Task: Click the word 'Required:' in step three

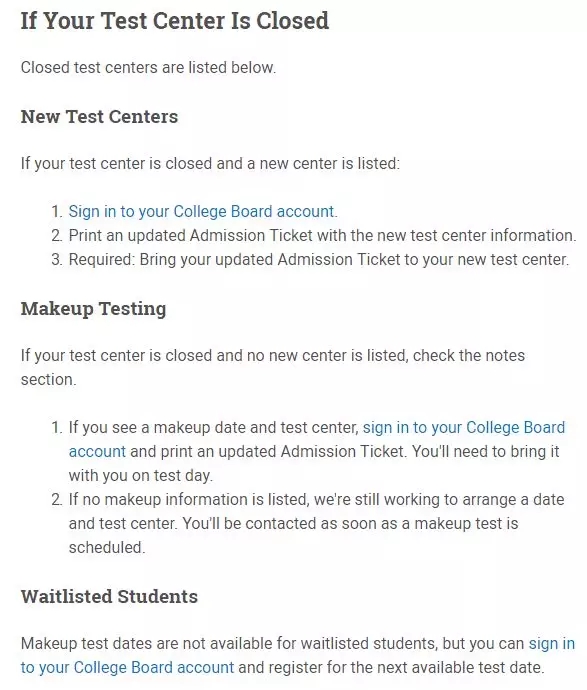Action: 102,260
